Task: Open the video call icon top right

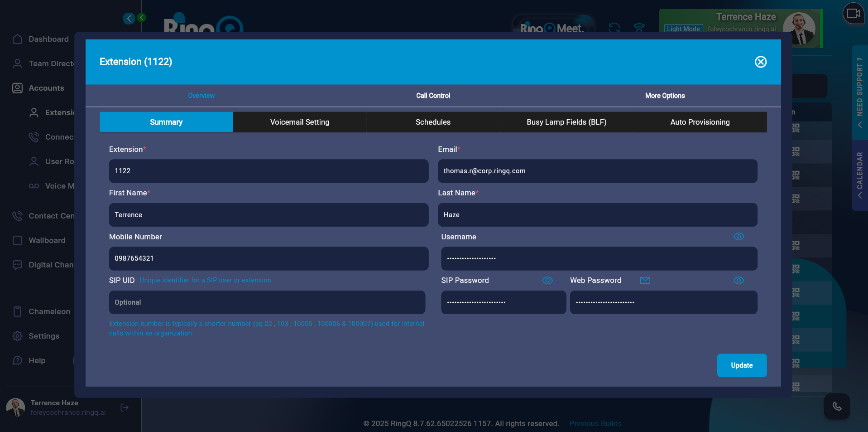Action: pyautogui.click(x=853, y=14)
